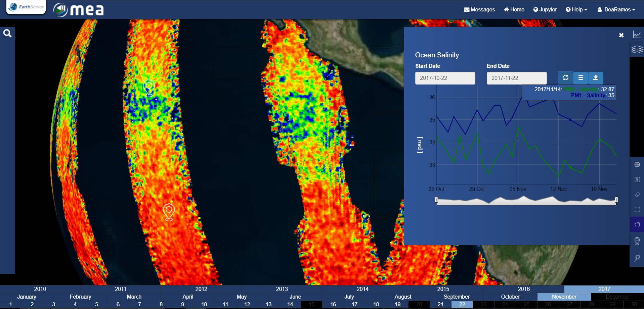Select year 2010 in timeline

pyautogui.click(x=40, y=289)
